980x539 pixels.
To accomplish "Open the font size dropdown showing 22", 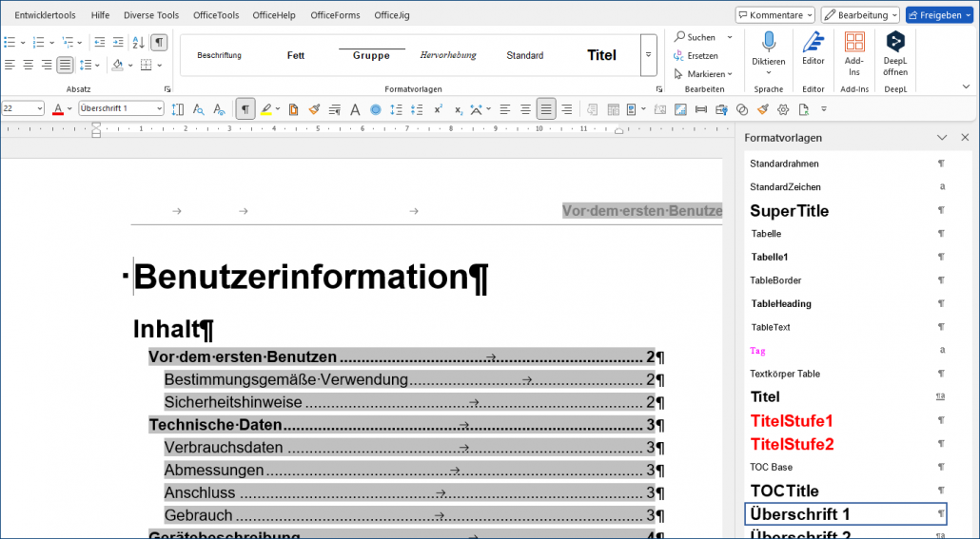I will pos(23,109).
